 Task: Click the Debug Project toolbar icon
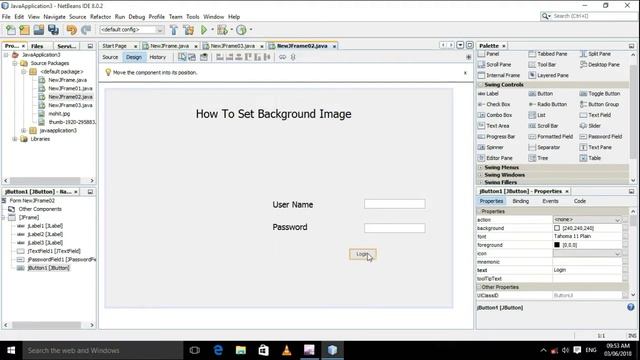(x=222, y=30)
